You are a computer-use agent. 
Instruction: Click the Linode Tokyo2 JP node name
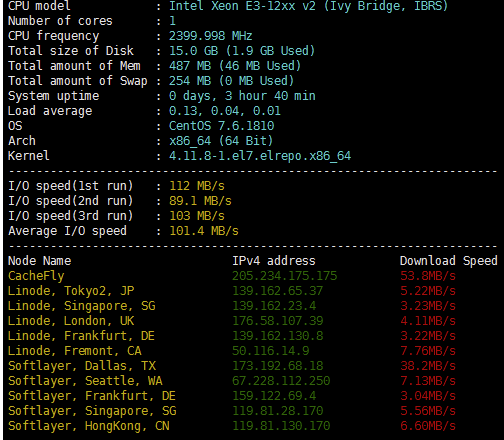(x=71, y=291)
